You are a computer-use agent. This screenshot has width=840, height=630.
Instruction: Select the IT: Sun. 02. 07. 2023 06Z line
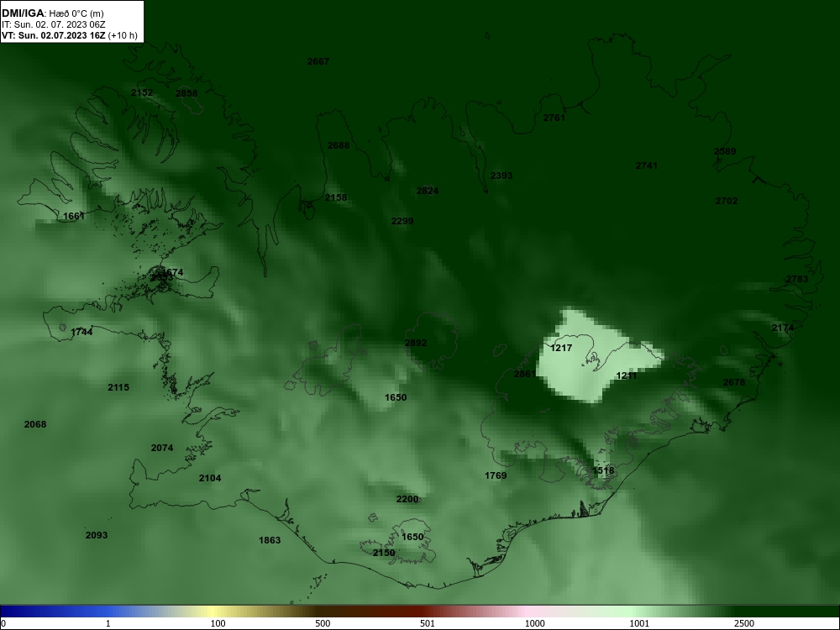(x=54, y=24)
